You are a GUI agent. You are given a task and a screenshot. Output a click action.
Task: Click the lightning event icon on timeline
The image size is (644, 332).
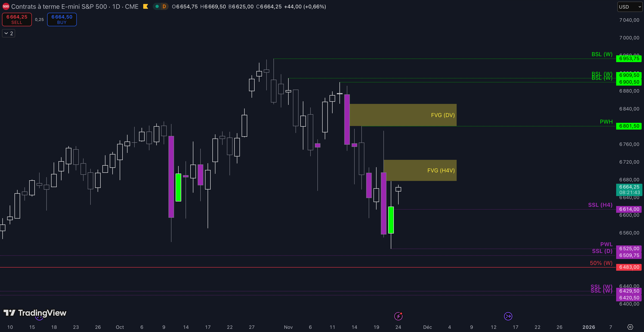point(398,316)
